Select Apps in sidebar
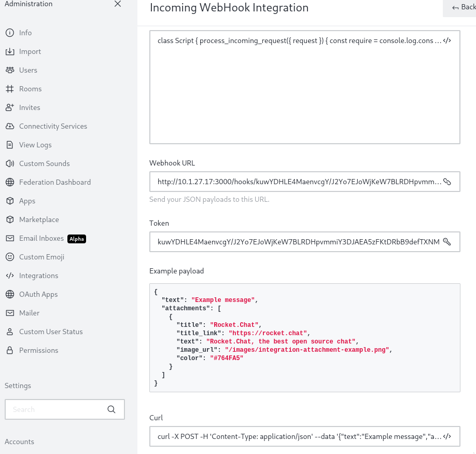Viewport: 476px width, 454px height. 27,201
